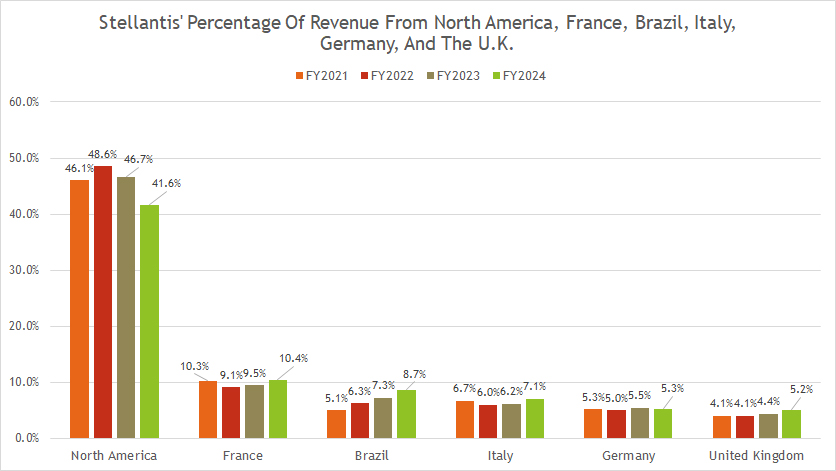Select the Germany FY2024 green bar
The height and width of the screenshot is (471, 836).
pyautogui.click(x=663, y=424)
